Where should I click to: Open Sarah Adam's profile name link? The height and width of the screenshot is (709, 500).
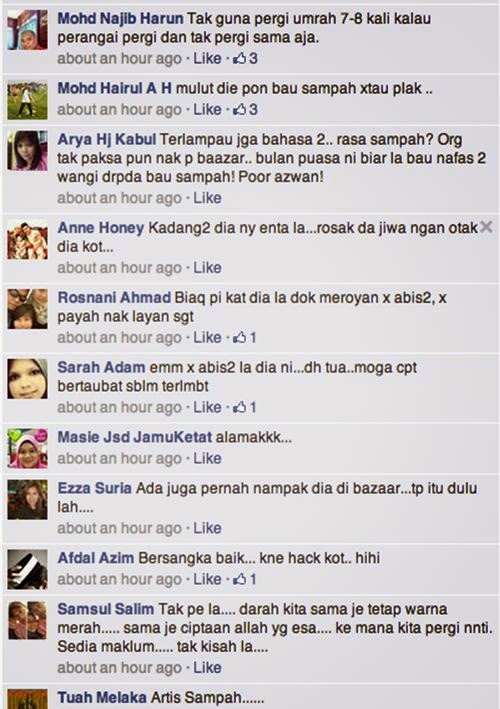coord(101,367)
